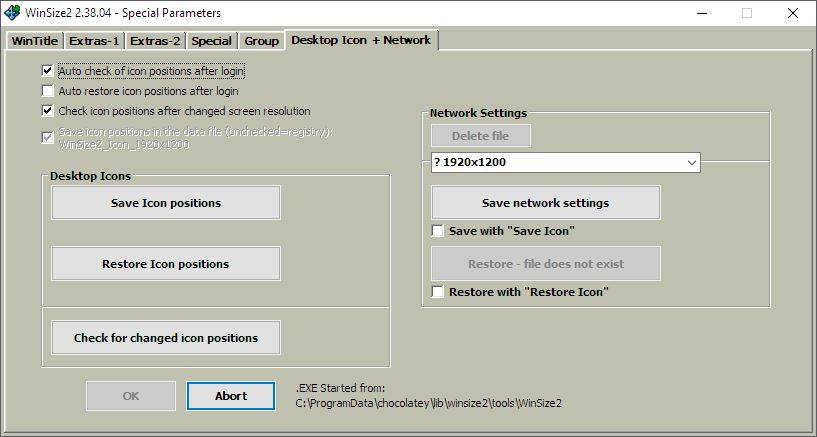Click the WinSize2 app icon in title bar
Viewport: 817px width, 437px height.
point(12,13)
